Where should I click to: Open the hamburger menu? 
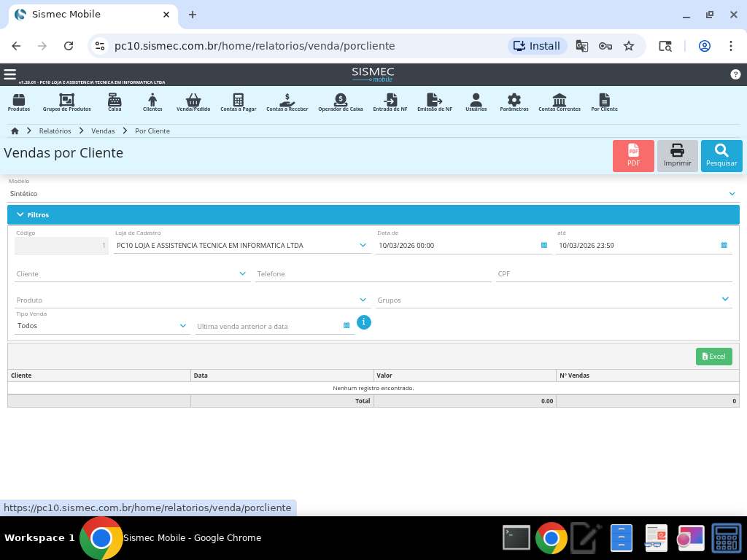pos(9,74)
